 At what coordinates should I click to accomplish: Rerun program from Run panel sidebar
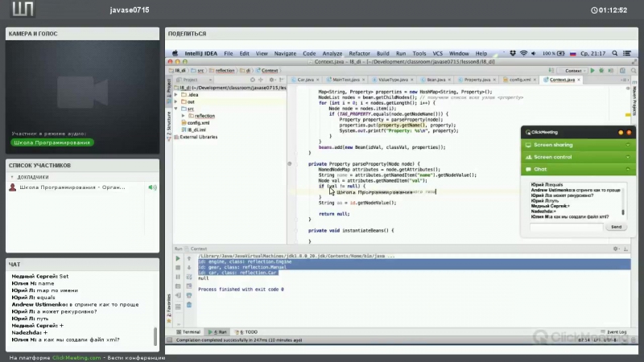(x=178, y=257)
